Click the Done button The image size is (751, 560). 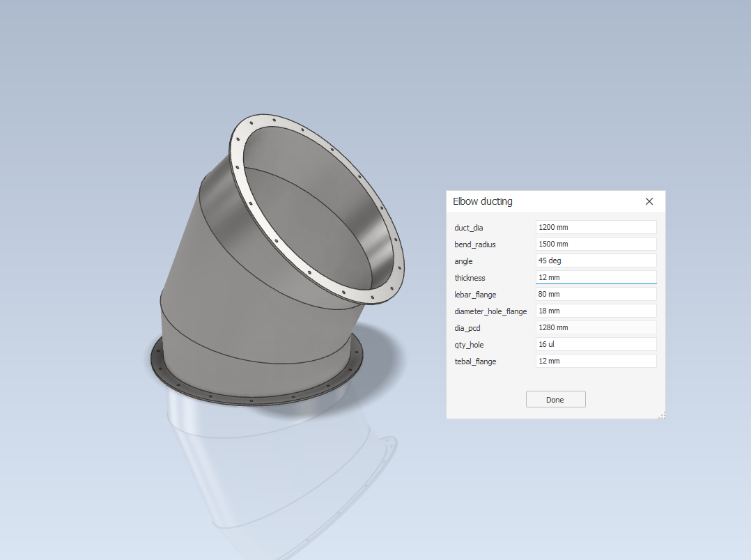coord(556,400)
